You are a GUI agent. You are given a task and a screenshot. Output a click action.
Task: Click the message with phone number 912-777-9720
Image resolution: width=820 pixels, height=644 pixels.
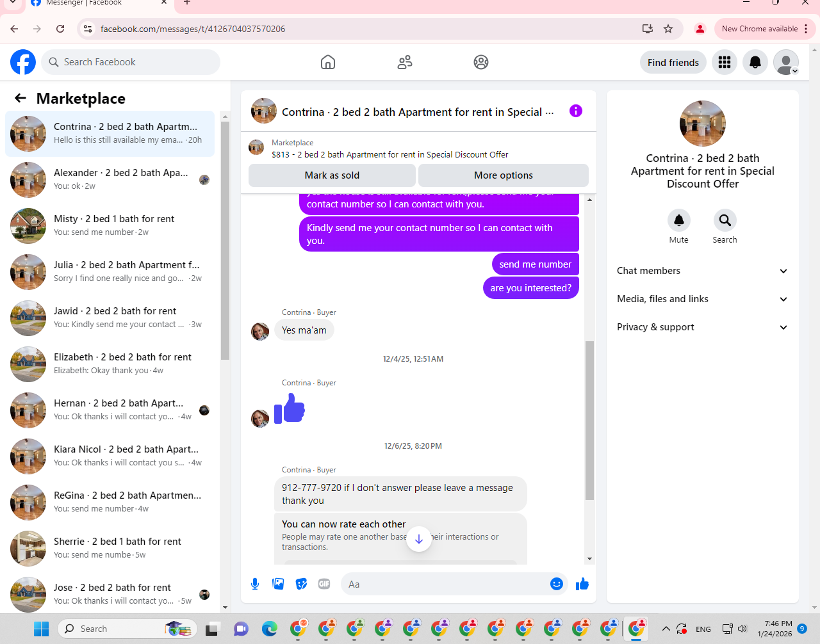400,494
